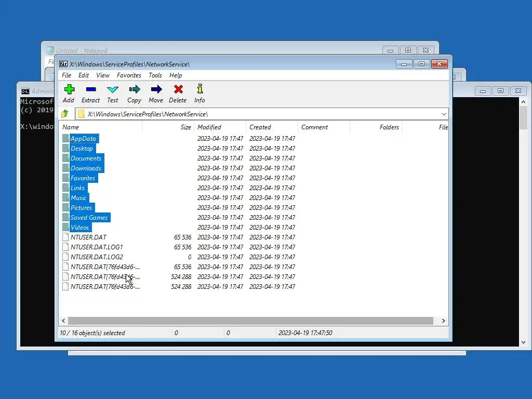532x399 pixels.
Task: Click the Notepad title bar icon
Action: point(50,50)
